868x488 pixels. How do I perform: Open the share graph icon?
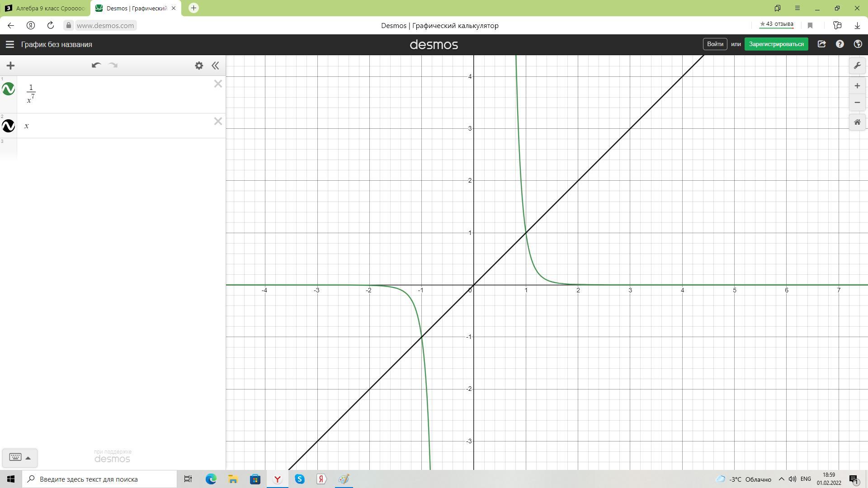point(821,44)
